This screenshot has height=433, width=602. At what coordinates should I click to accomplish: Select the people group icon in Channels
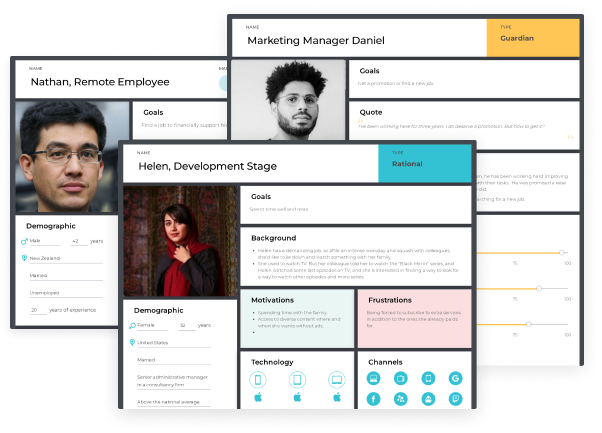pyautogui.click(x=400, y=398)
